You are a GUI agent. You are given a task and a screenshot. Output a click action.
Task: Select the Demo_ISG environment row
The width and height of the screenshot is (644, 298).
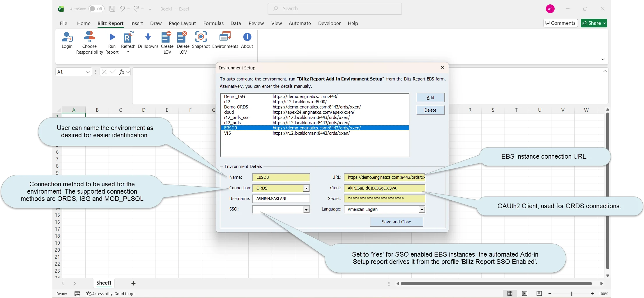(315, 97)
